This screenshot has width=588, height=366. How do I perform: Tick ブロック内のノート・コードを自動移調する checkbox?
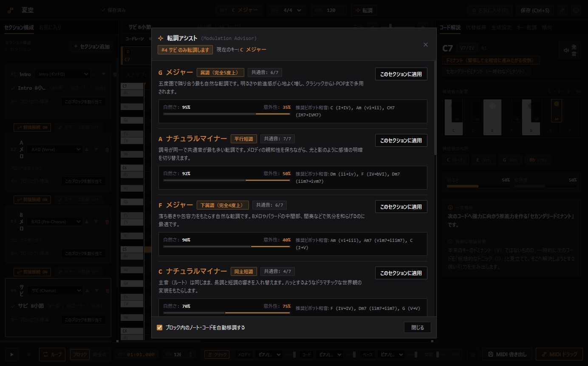click(160, 327)
